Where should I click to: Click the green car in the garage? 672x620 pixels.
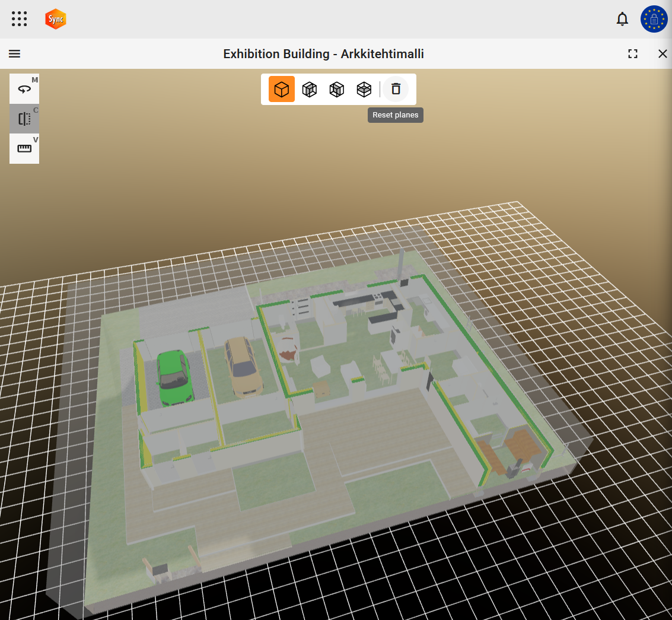pos(174,376)
